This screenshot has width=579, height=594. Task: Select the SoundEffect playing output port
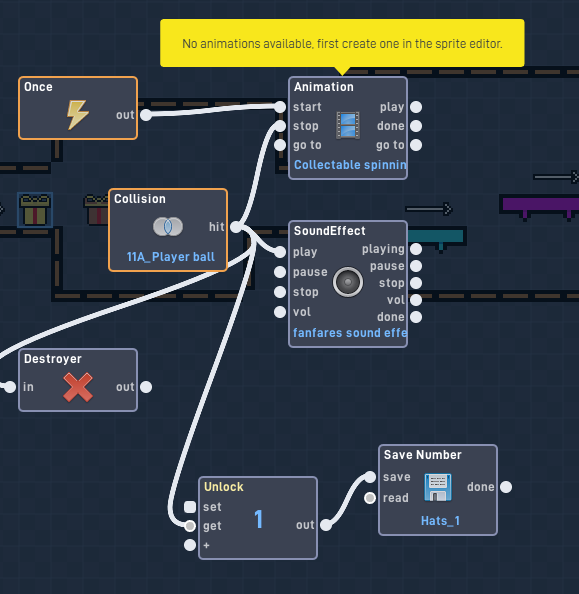[x=416, y=249]
